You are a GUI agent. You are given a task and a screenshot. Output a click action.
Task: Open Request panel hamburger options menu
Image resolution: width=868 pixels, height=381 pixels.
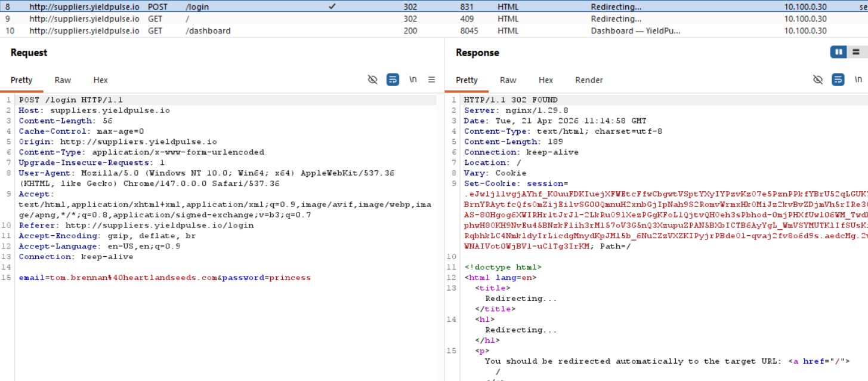pos(432,79)
